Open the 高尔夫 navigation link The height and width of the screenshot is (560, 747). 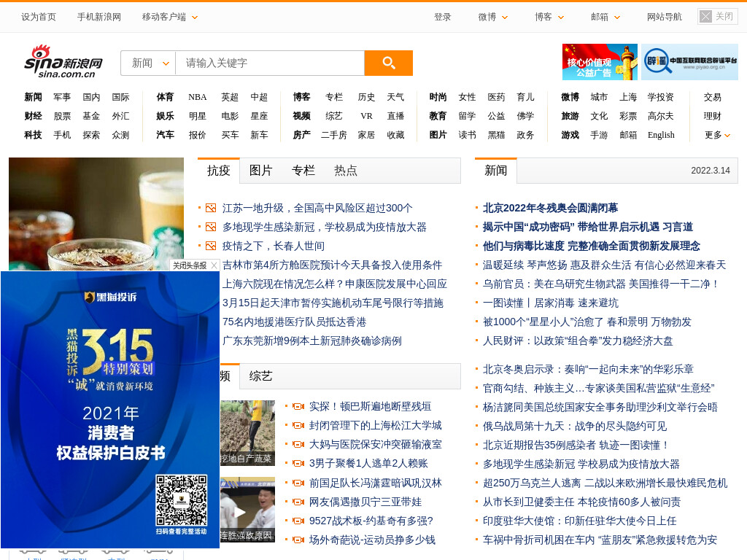[x=661, y=116]
